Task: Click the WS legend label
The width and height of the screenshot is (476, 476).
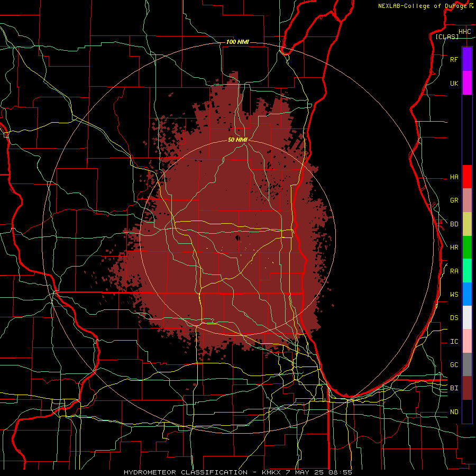Action: point(454,295)
